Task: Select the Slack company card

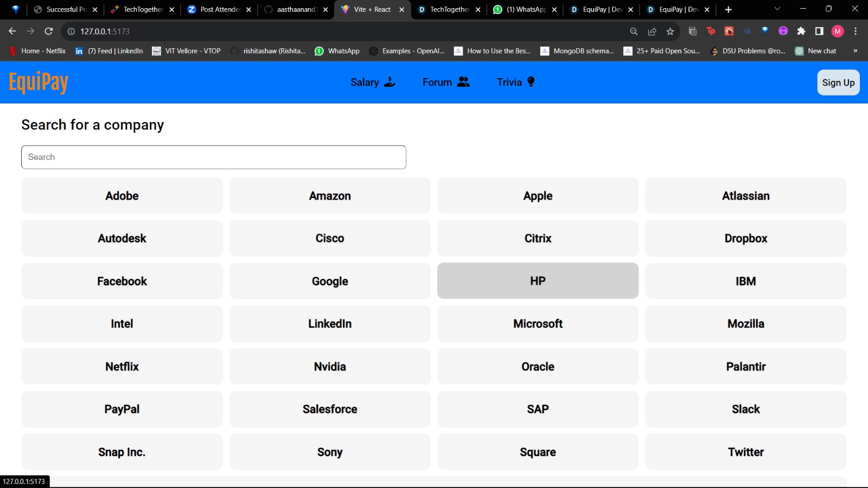Action: [746, 409]
